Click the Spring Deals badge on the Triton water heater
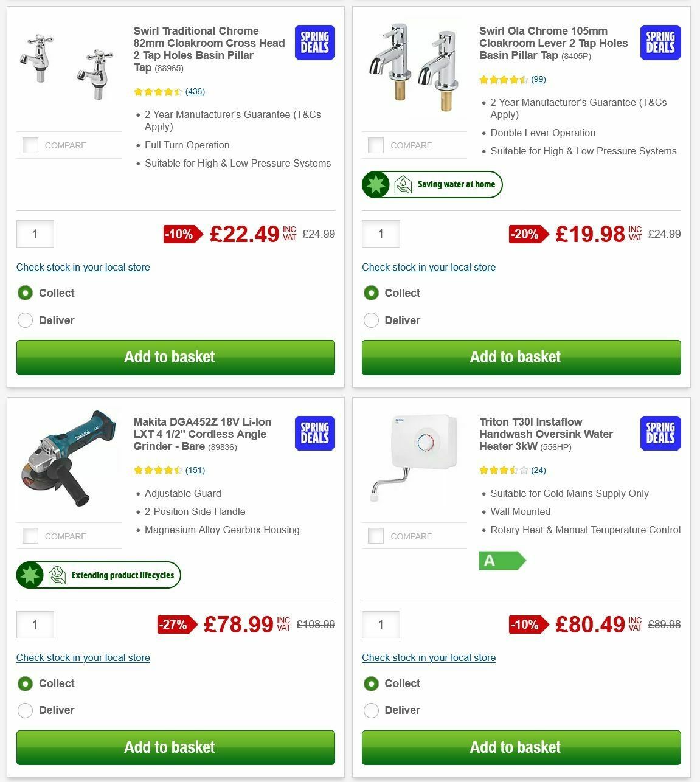Viewport: 700px width, 782px height. click(660, 433)
